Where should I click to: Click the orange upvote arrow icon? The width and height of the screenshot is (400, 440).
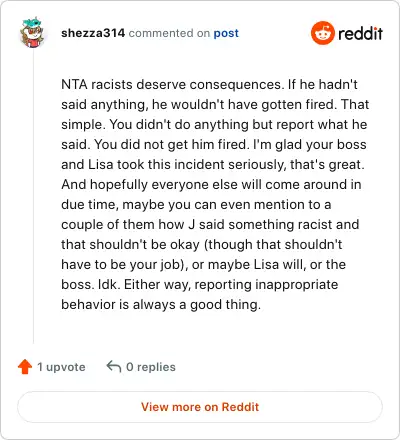pos(25,367)
